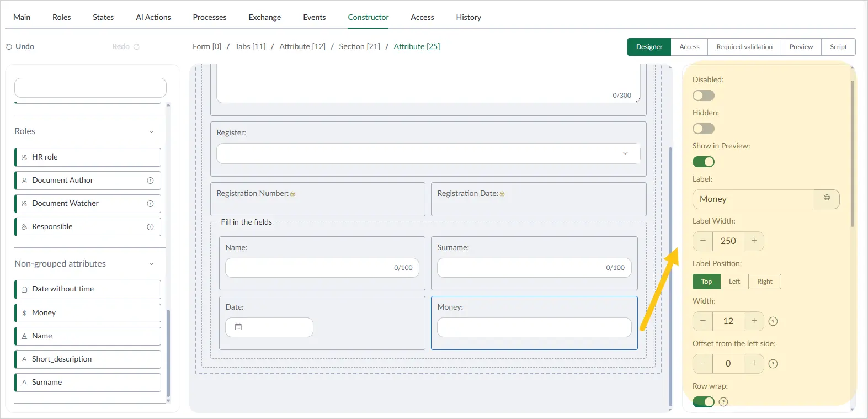
Task: Click the Responsible role icon
Action: click(24, 227)
